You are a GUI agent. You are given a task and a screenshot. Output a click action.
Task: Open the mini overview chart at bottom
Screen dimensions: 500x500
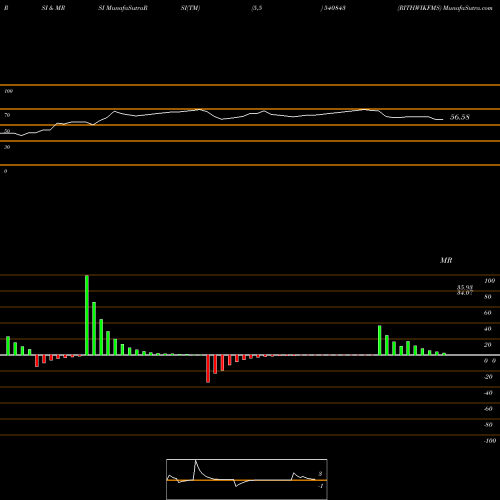pyautogui.click(x=247, y=479)
